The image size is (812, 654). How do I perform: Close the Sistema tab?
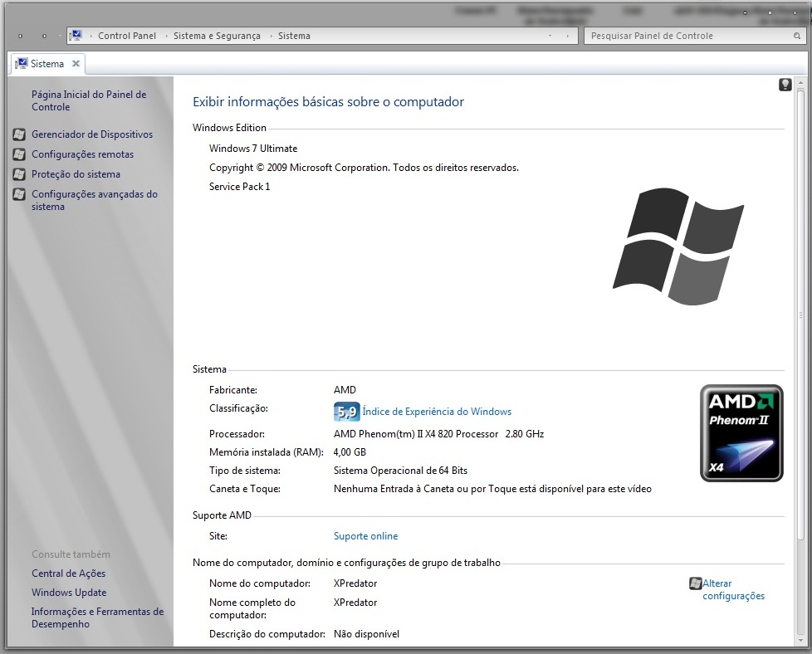76,64
